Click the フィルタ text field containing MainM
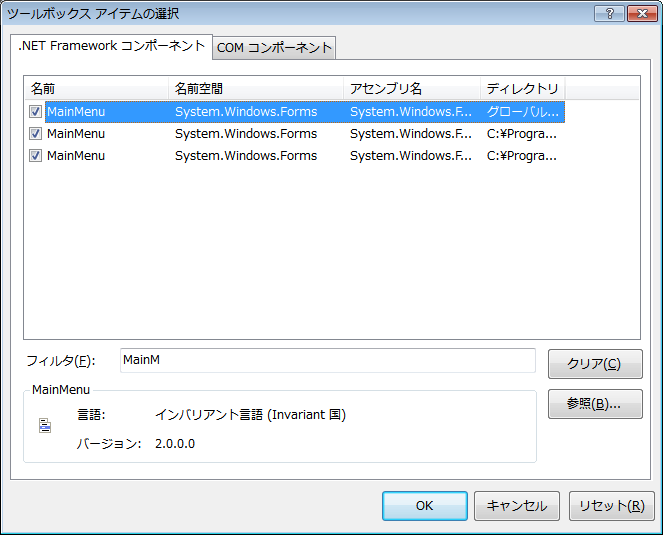The width and height of the screenshot is (663, 535). pyautogui.click(x=328, y=360)
